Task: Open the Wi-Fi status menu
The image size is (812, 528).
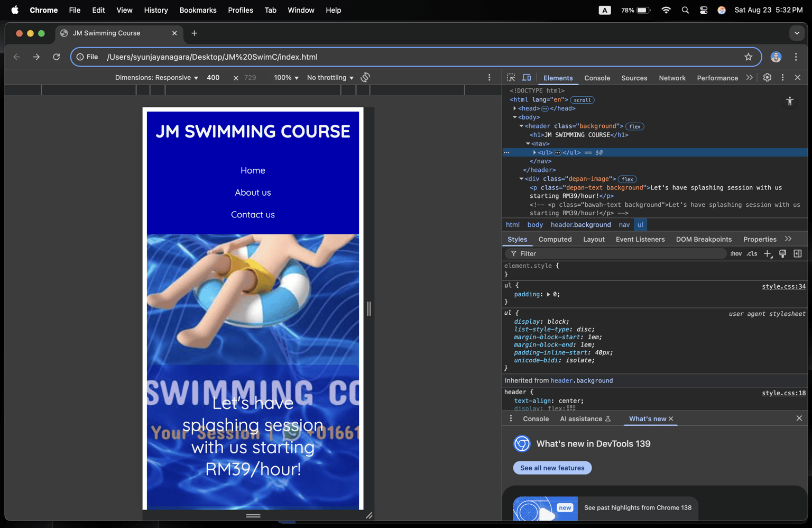Action: 666,10
